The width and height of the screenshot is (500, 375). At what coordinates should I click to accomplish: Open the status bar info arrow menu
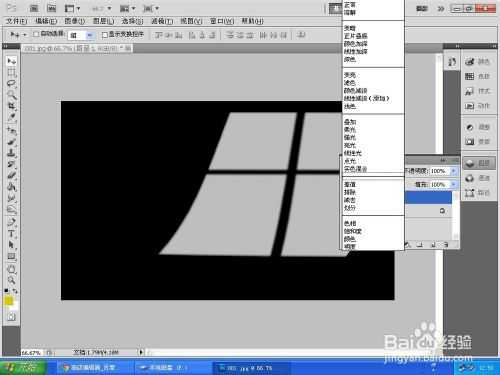pyautogui.click(x=141, y=352)
